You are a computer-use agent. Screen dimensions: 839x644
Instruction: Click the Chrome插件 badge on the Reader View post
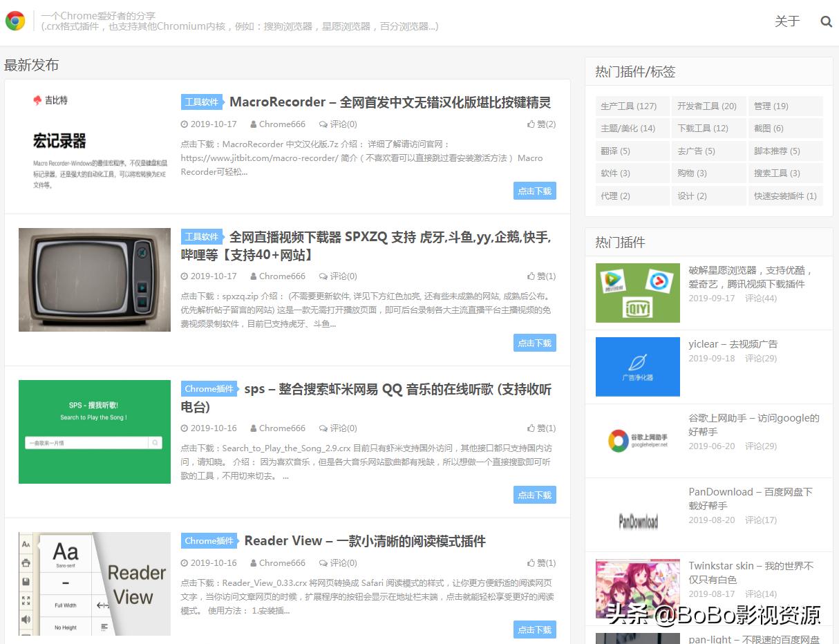click(x=208, y=540)
